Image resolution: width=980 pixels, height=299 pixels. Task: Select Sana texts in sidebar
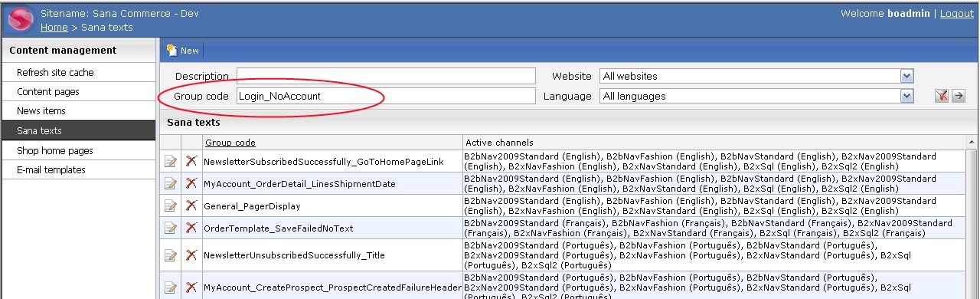(x=78, y=131)
